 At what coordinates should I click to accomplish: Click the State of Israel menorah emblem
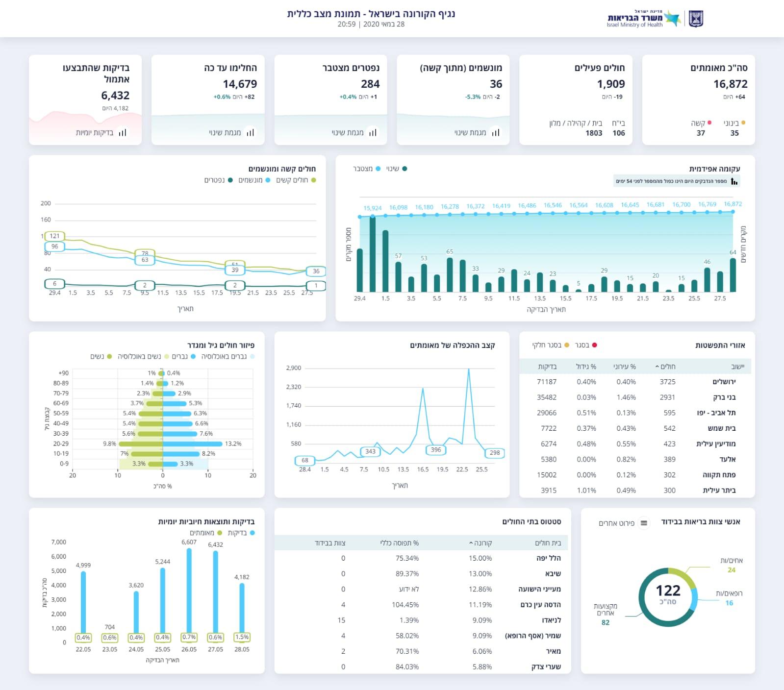pyautogui.click(x=696, y=19)
